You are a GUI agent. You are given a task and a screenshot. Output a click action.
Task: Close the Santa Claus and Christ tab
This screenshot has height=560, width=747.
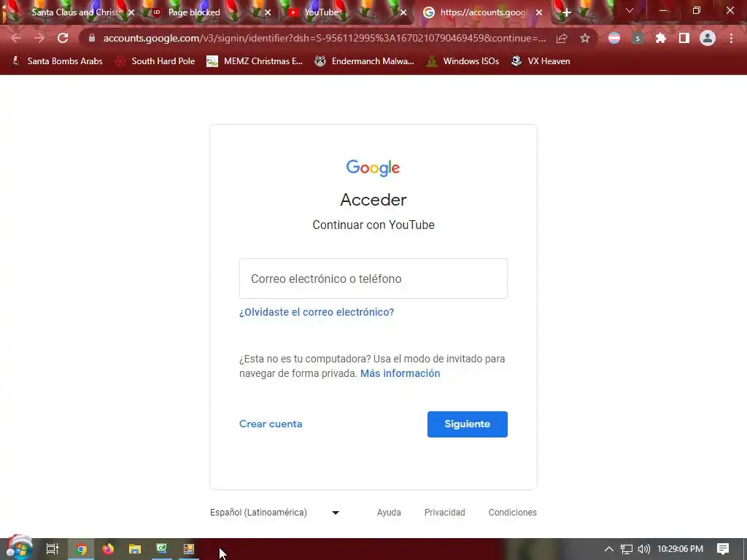131,13
